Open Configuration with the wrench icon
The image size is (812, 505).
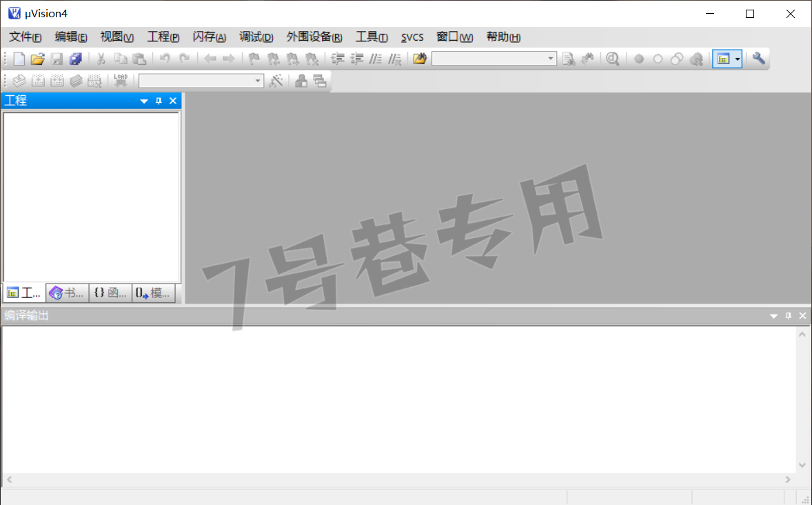759,59
